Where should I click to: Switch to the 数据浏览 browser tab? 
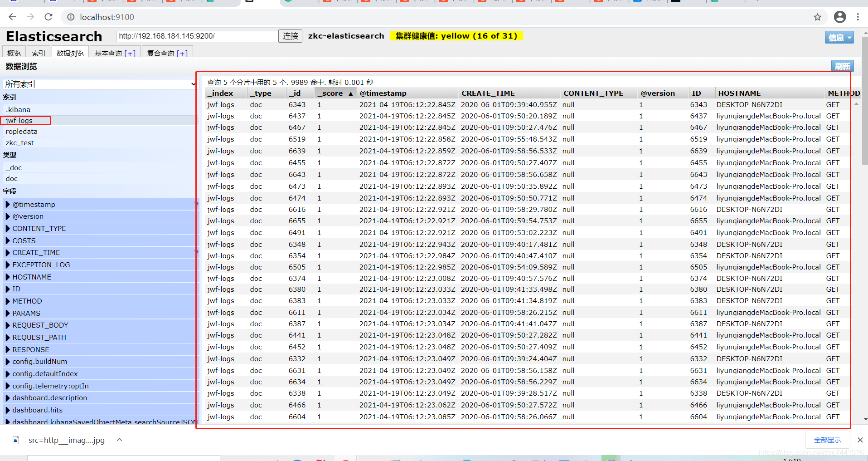(x=70, y=53)
